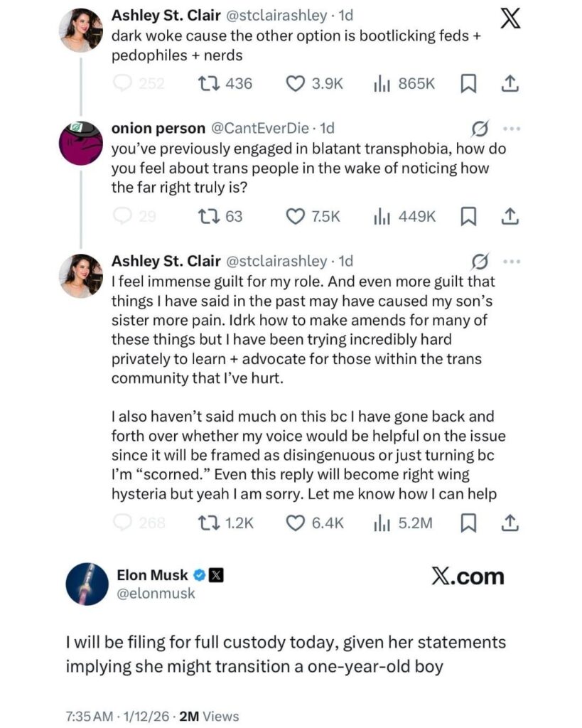View analytics on Ashley's apology tweet
Viewport: 582px width, 728px height.
point(389,523)
